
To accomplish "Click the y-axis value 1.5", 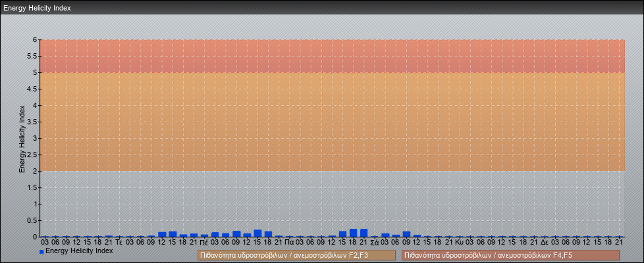I will [x=33, y=187].
